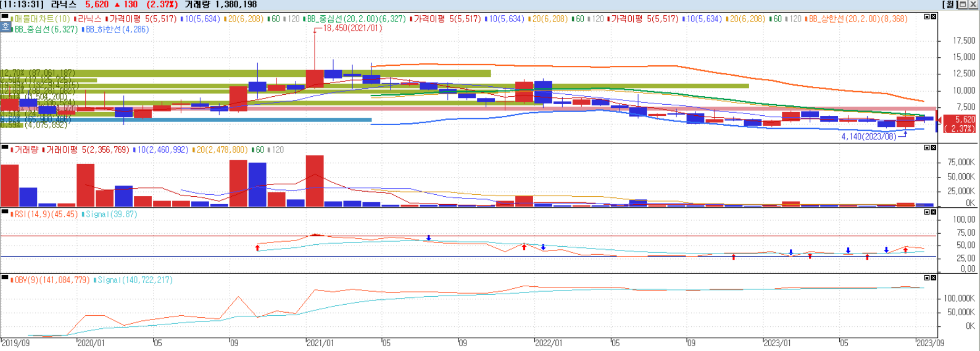Close the volume panel
This screenshot has height=351, width=980.
point(933,147)
